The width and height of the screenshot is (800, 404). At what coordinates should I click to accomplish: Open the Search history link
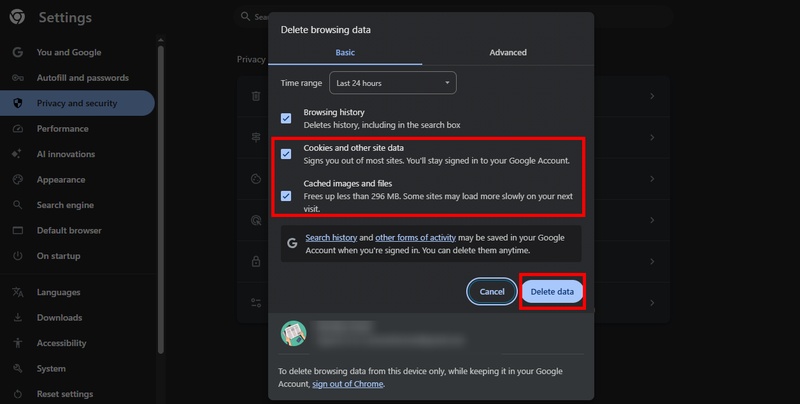click(x=331, y=238)
